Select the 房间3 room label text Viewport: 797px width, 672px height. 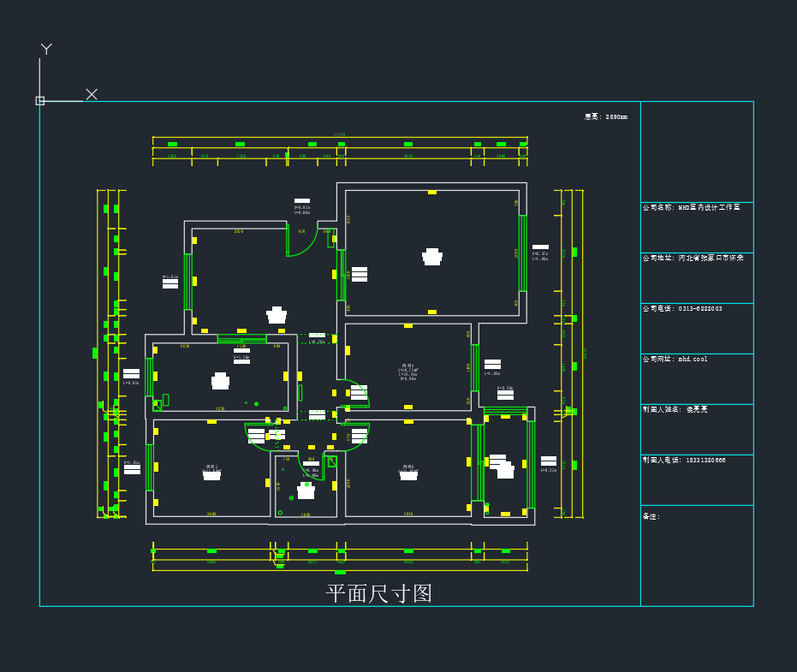coord(408,365)
